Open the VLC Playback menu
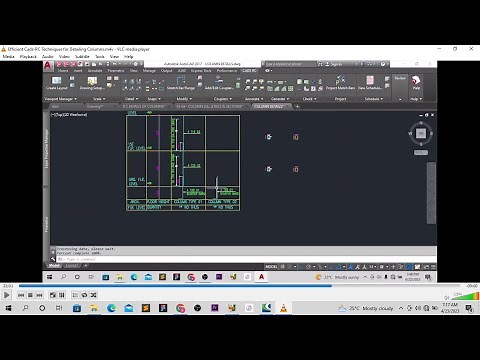 click(x=28, y=57)
